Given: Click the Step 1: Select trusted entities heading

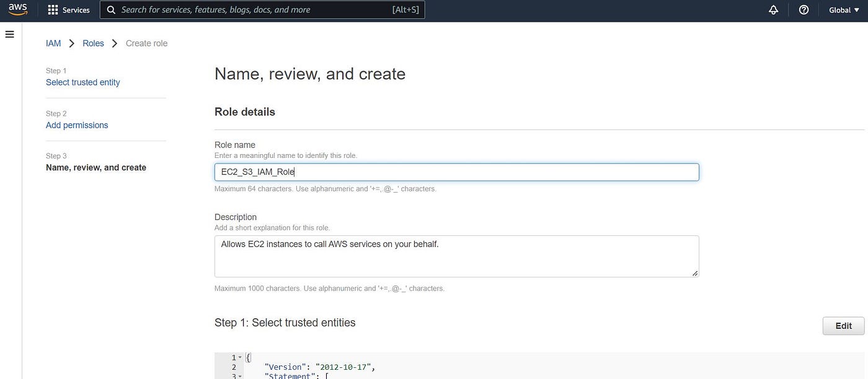Looking at the screenshot, I should tap(285, 323).
